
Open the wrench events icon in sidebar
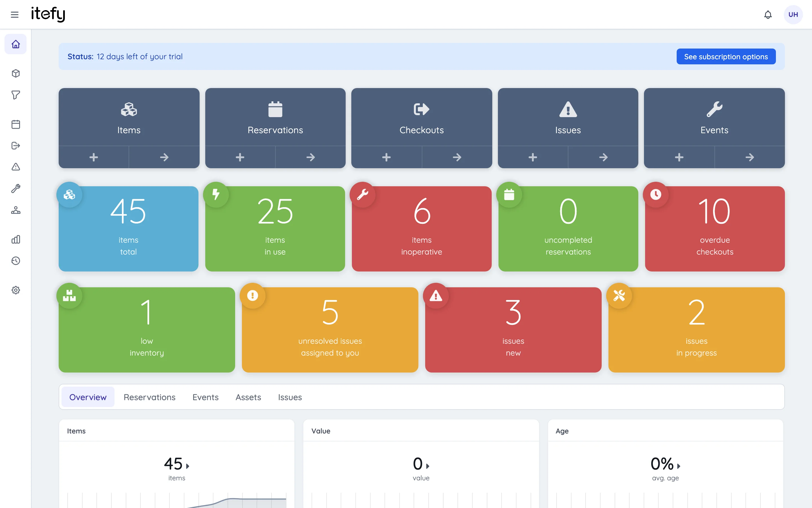click(x=16, y=188)
